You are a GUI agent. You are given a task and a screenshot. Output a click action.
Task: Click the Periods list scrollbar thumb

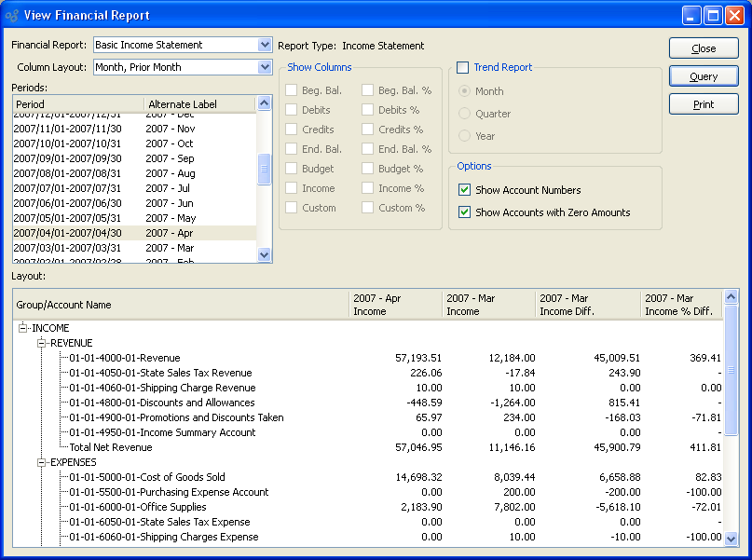pyautogui.click(x=264, y=169)
